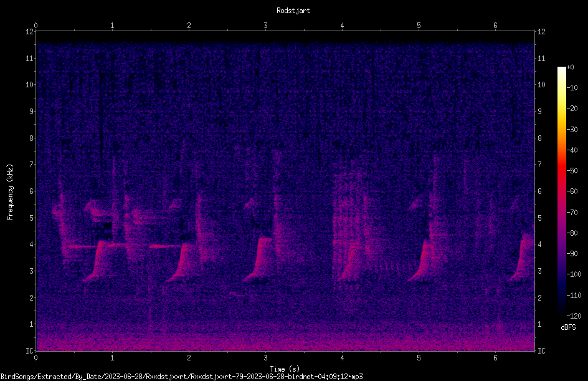
Task: Click the 12 kHz label on left axis
Action: 30,32
